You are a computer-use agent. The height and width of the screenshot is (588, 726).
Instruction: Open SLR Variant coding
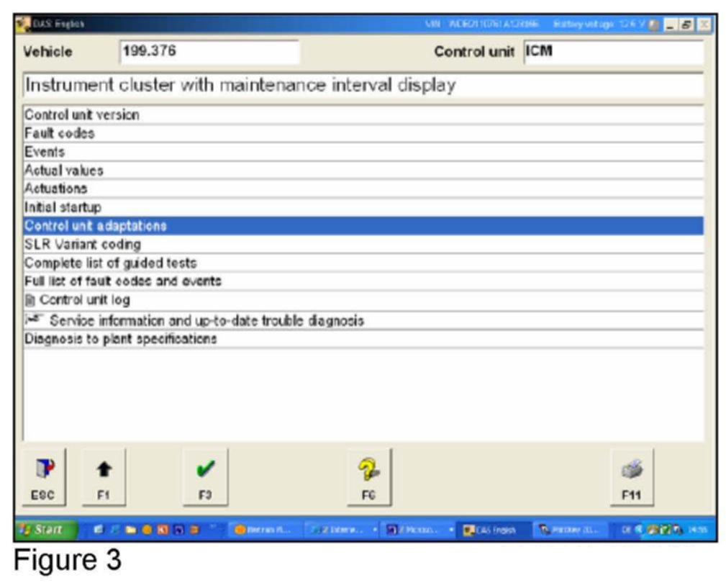pos(83,244)
